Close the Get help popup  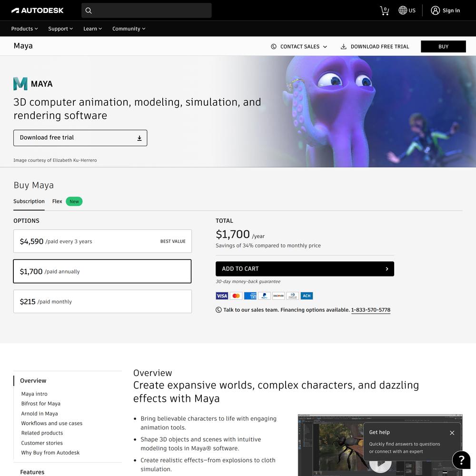[x=452, y=433]
